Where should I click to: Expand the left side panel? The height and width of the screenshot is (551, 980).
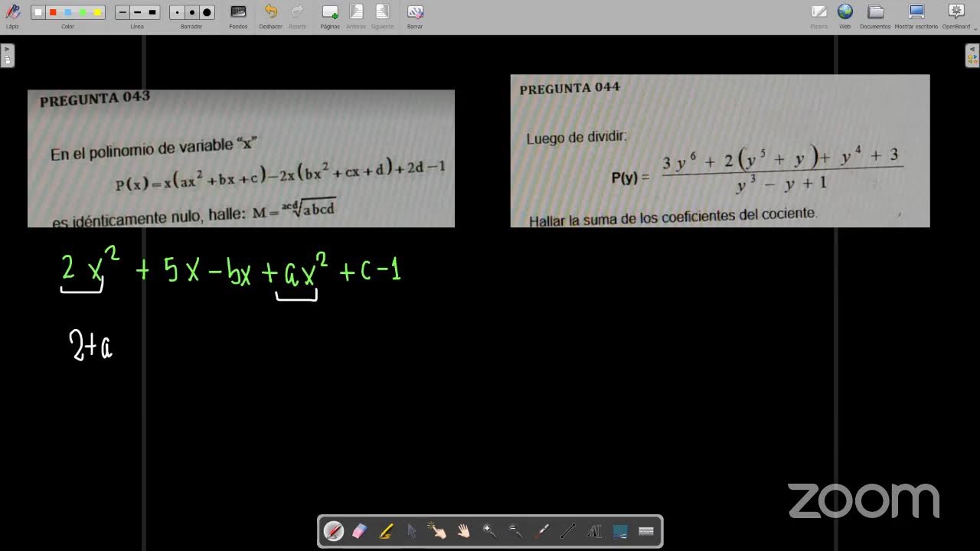pos(7,55)
